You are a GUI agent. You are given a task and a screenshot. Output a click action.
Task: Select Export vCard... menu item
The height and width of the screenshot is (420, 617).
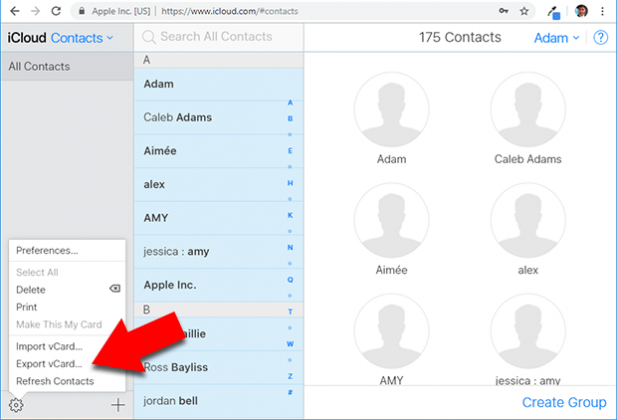pyautogui.click(x=67, y=364)
